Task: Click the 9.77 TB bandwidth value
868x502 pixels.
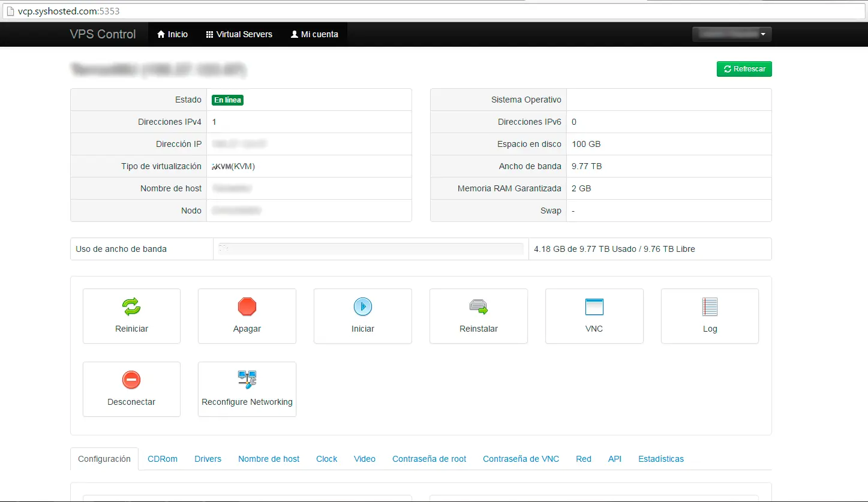Action: [x=587, y=166]
